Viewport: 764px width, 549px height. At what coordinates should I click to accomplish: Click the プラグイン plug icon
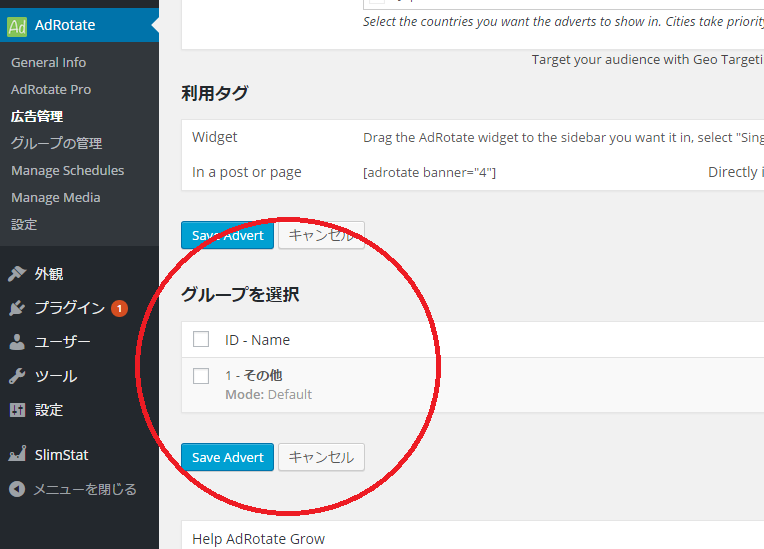tap(17, 308)
